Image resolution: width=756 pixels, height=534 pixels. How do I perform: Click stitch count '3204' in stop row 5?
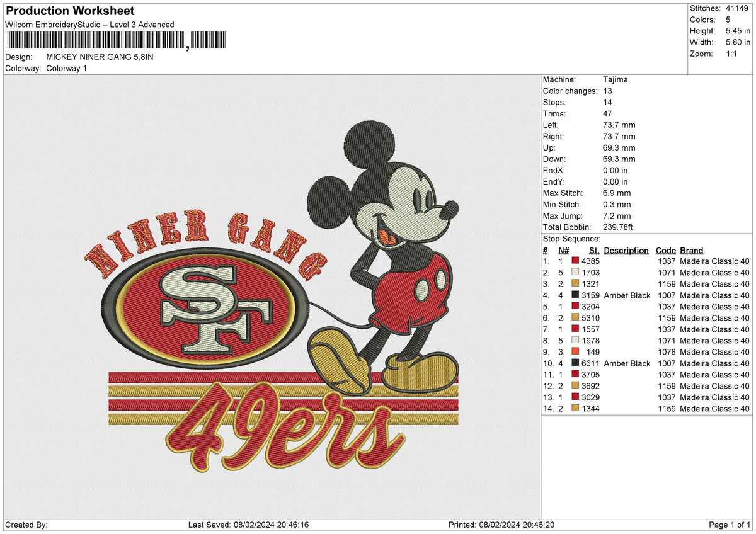point(591,306)
